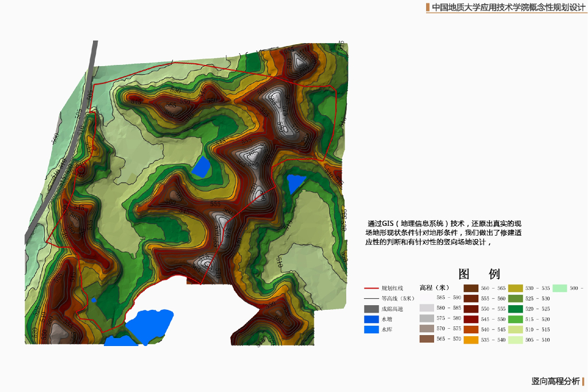
Task: Select the 500 - mint green swatch
Action: [x=560, y=289]
